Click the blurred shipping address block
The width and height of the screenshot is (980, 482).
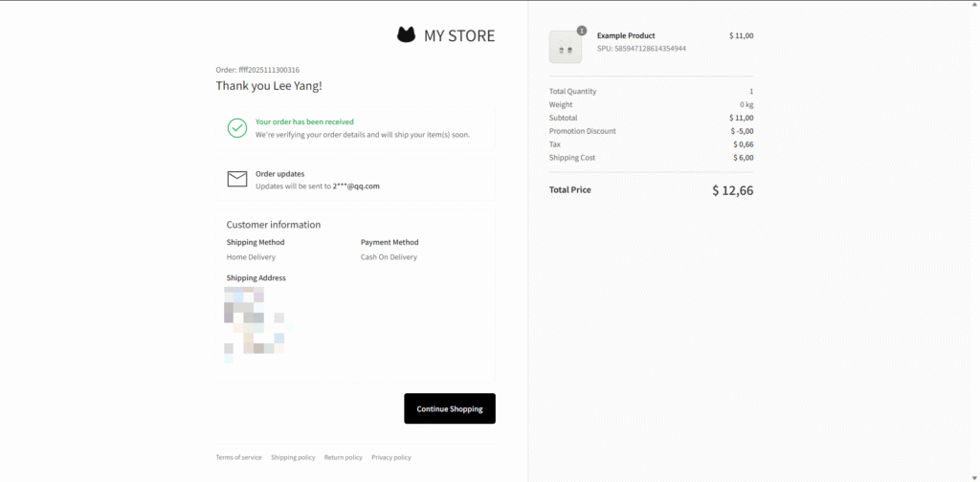pyautogui.click(x=255, y=322)
